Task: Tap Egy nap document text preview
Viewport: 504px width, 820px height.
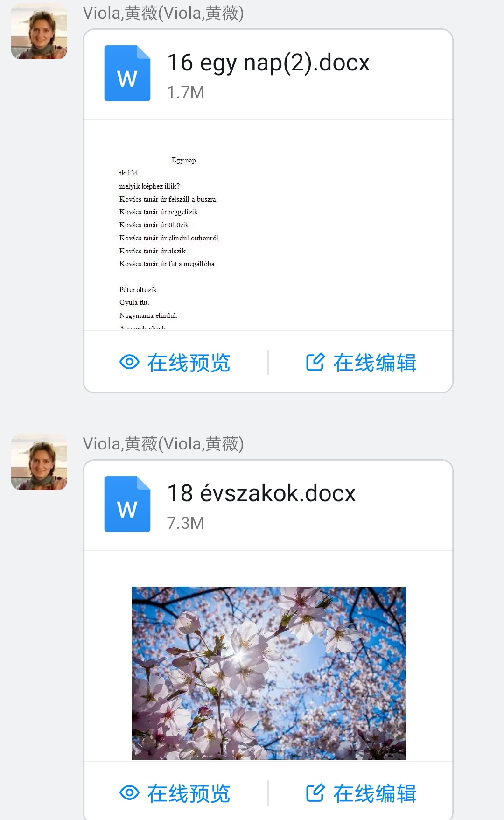Action: click(268, 225)
